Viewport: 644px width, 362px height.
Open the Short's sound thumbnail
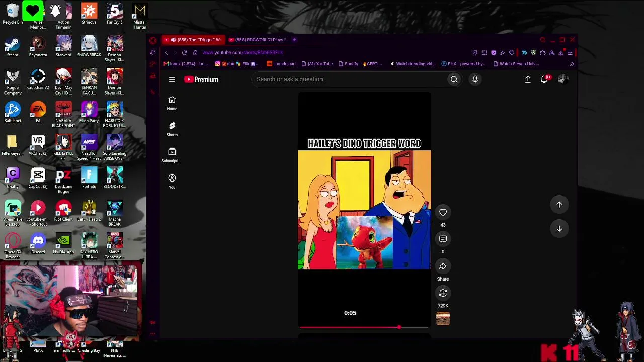click(x=443, y=318)
